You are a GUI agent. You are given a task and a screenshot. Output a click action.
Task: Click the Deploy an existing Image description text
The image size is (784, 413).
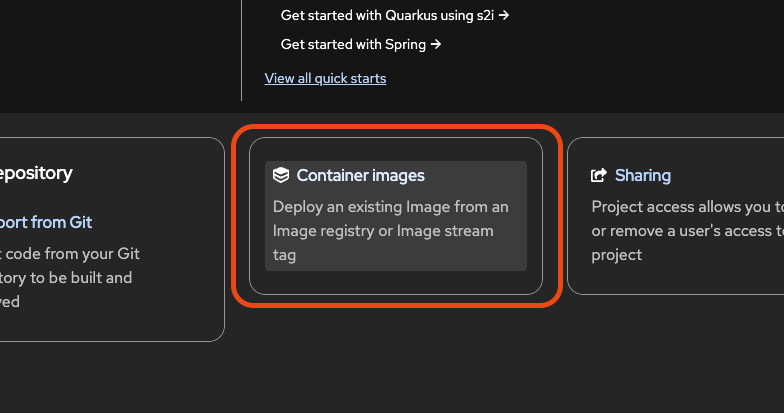390,230
